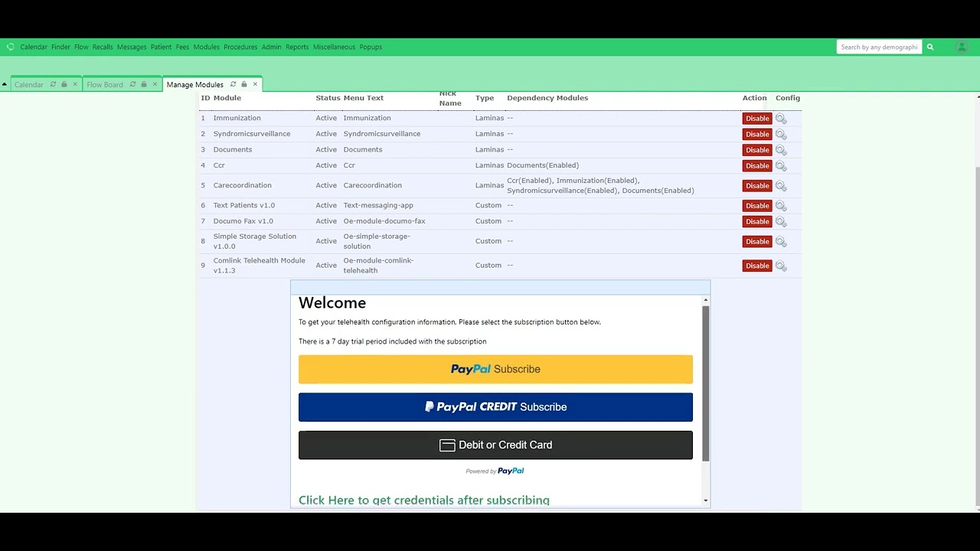Open the Procedures menu

[x=240, y=47]
